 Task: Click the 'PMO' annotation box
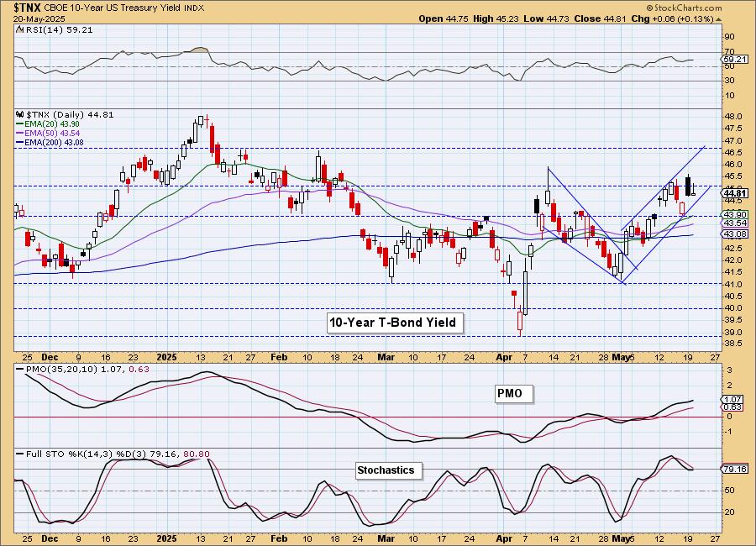point(514,394)
